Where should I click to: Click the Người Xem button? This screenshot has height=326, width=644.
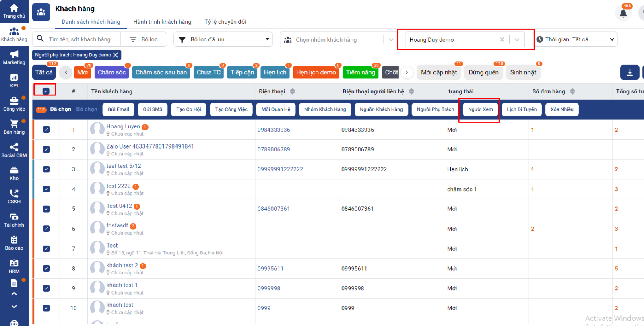click(480, 109)
